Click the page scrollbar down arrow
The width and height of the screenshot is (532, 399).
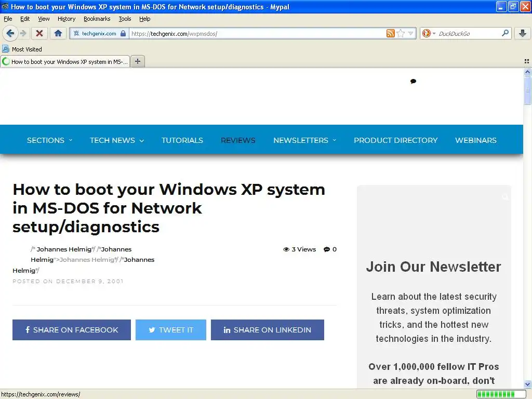pyautogui.click(x=527, y=384)
